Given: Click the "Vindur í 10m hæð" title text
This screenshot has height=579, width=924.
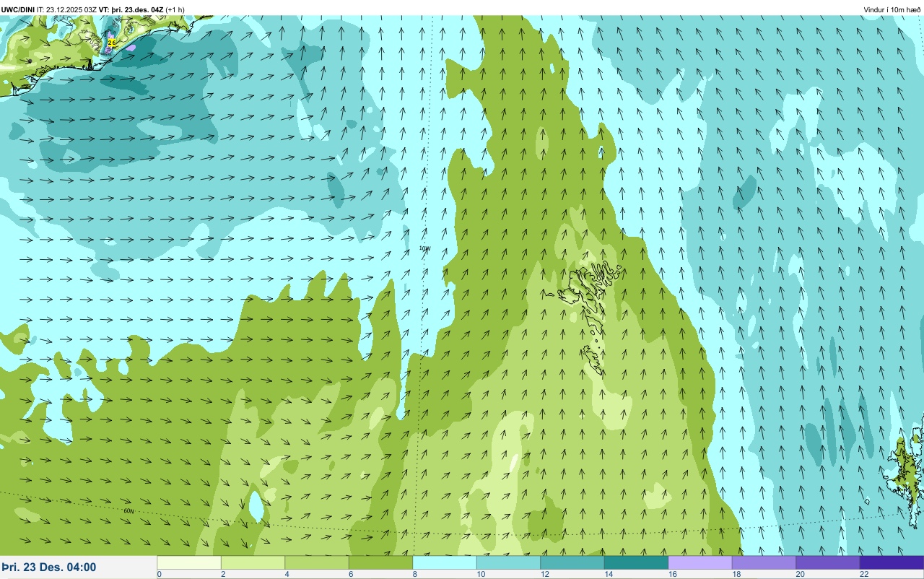Looking at the screenshot, I should click(x=892, y=9).
